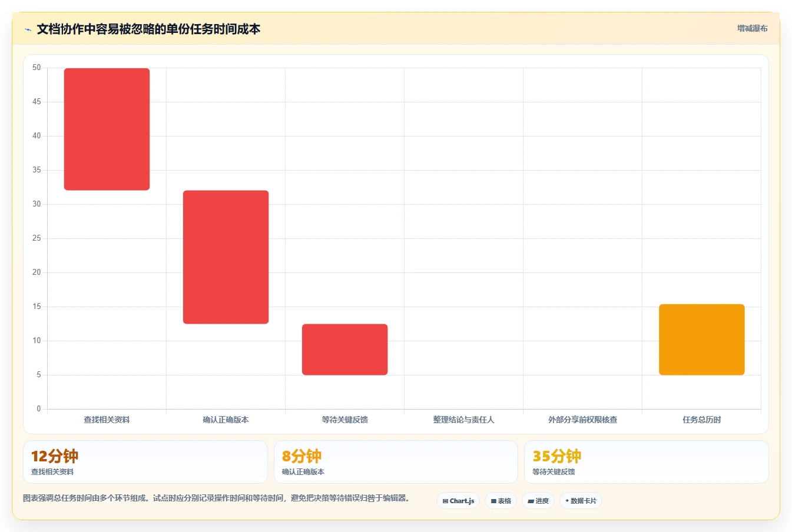
Task: Click the y-axis value 45
Action: point(37,102)
